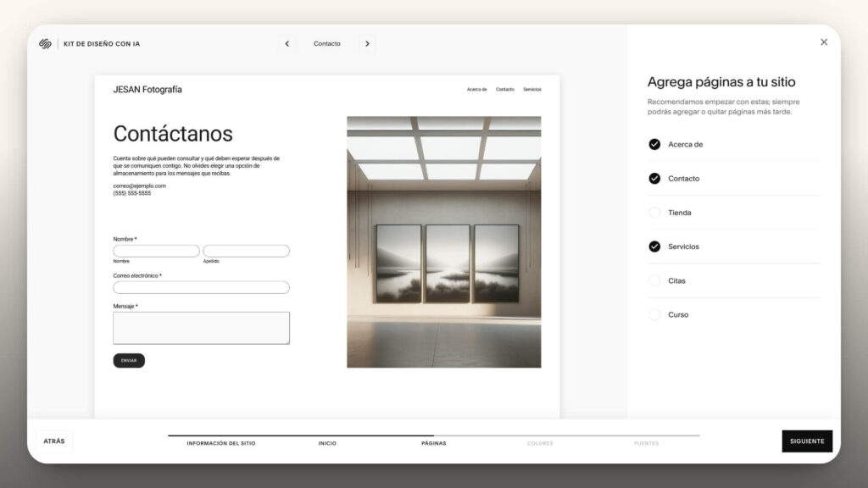The image size is (868, 488).
Task: Open Servicios link in preview navigation
Action: [x=531, y=90]
